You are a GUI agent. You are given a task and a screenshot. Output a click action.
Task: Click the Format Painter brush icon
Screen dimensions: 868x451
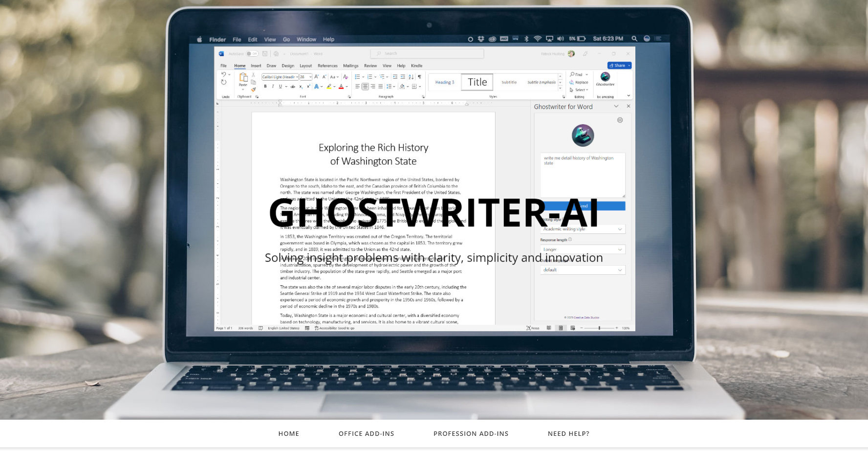point(253,90)
